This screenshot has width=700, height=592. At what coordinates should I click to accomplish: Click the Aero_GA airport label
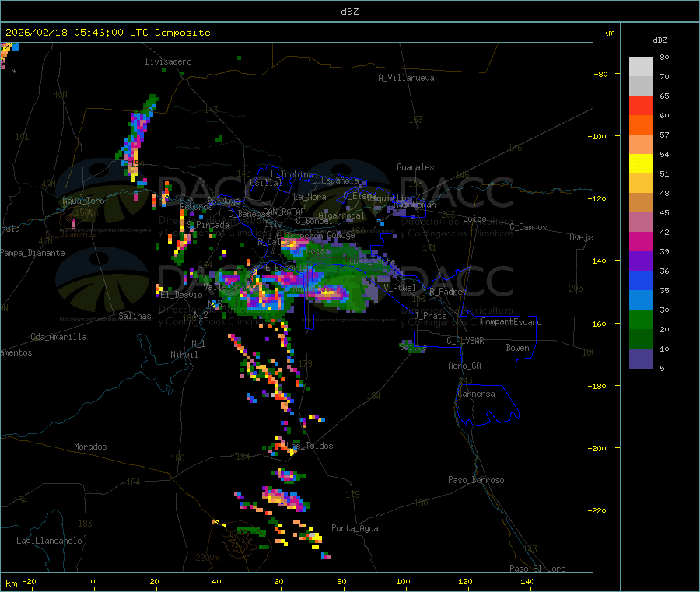click(465, 366)
